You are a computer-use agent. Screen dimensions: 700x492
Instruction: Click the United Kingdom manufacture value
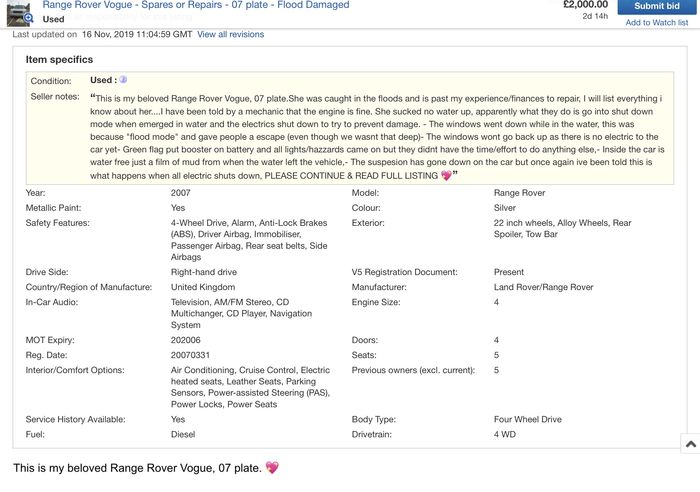point(203,287)
